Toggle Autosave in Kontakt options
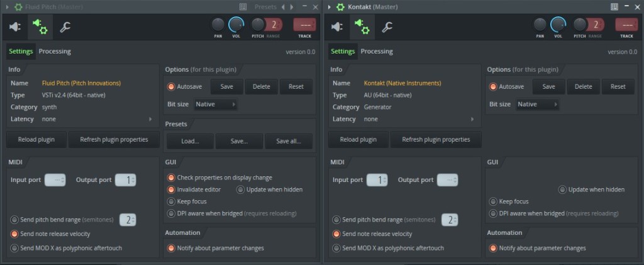The image size is (644, 265). point(493,87)
